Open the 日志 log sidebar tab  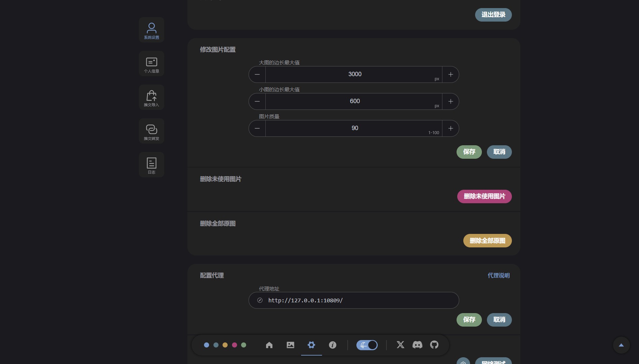point(151,165)
